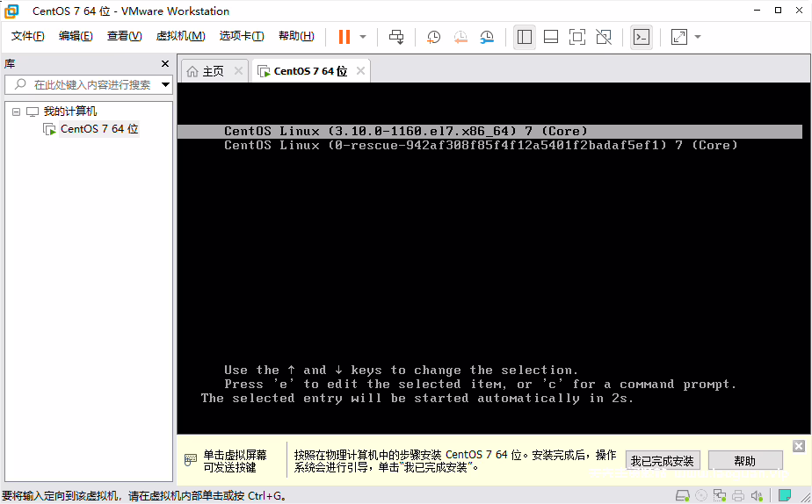Take a snapshot of this virtual machine
Screen dimensions: 812x504
[433, 37]
